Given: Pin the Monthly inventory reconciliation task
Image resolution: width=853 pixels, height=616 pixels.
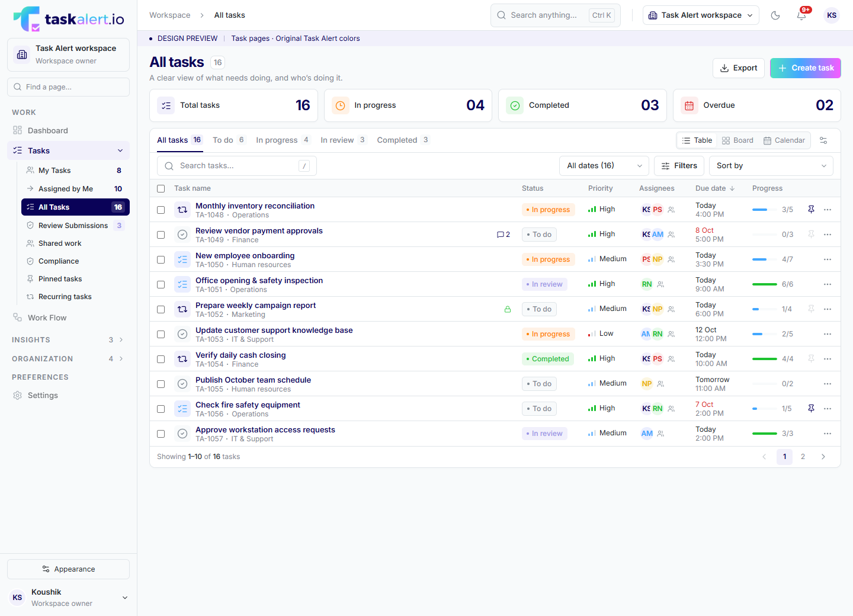Looking at the screenshot, I should 811,210.
